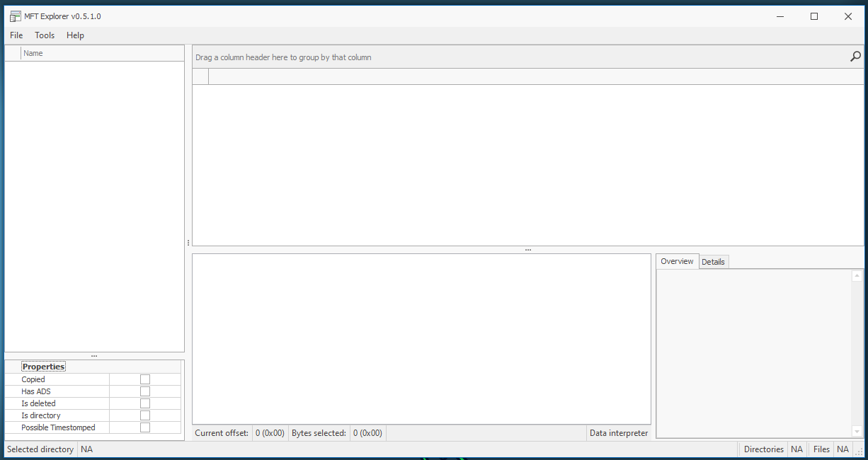
Task: Maximize the MFT Explorer window
Action: click(814, 16)
